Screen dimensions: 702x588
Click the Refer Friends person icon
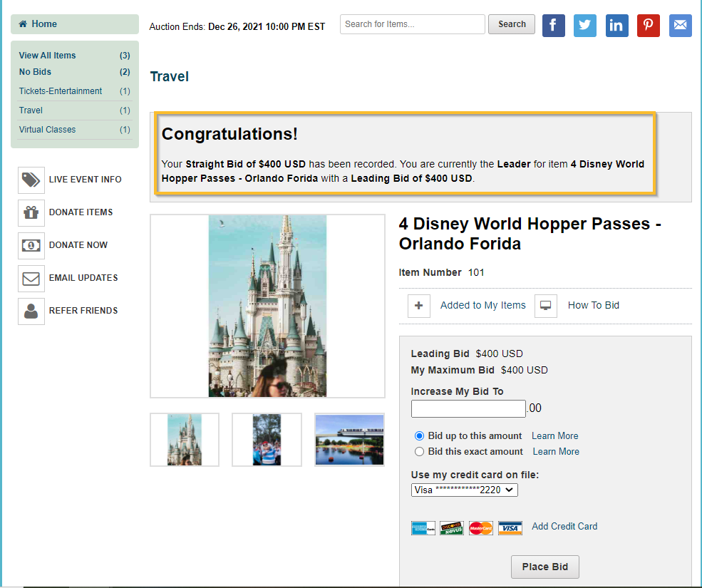click(x=31, y=311)
